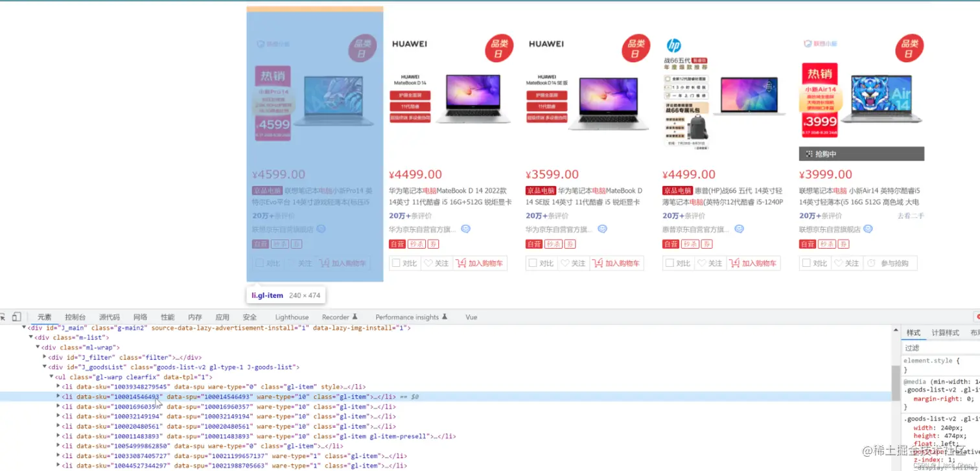Collapse the div class="m-list" node

[x=31, y=338]
